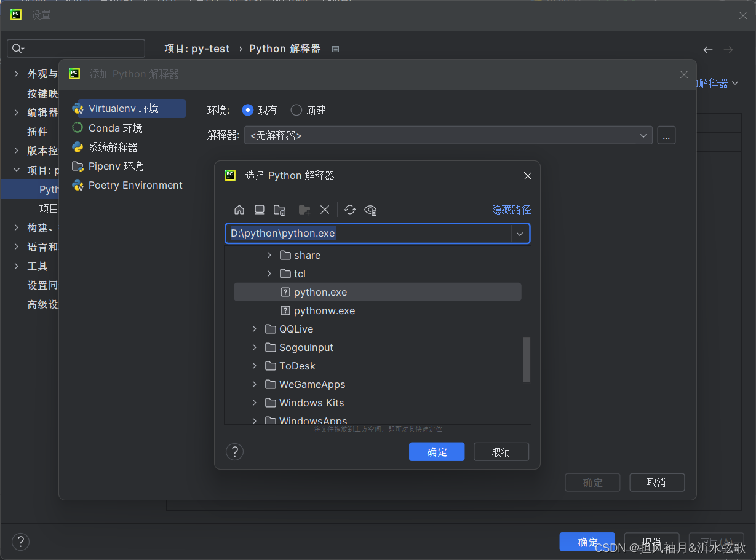Open path history dropdown arrow

tap(520, 234)
